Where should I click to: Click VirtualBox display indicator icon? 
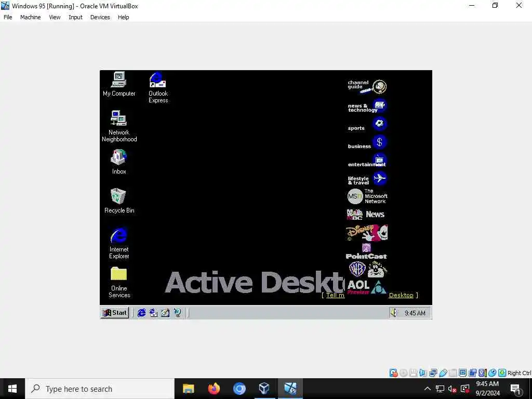tap(462, 373)
